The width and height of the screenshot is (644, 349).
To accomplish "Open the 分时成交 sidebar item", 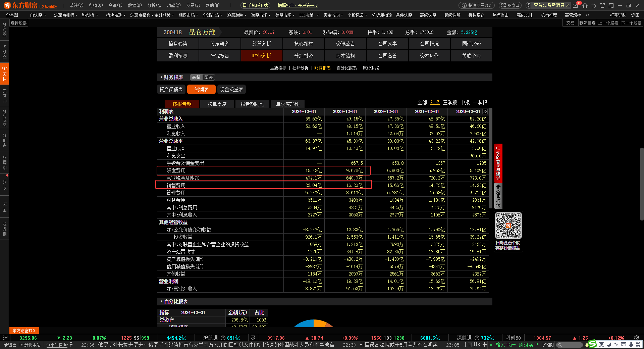I will 4,118.
